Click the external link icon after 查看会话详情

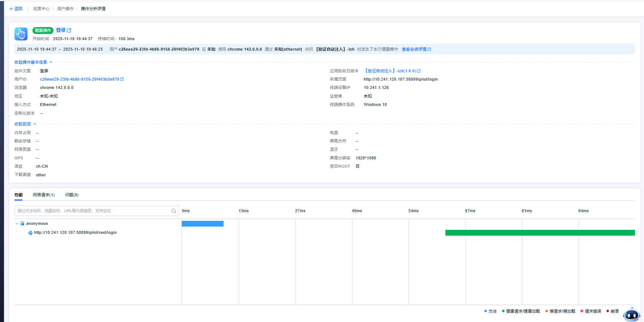point(429,49)
